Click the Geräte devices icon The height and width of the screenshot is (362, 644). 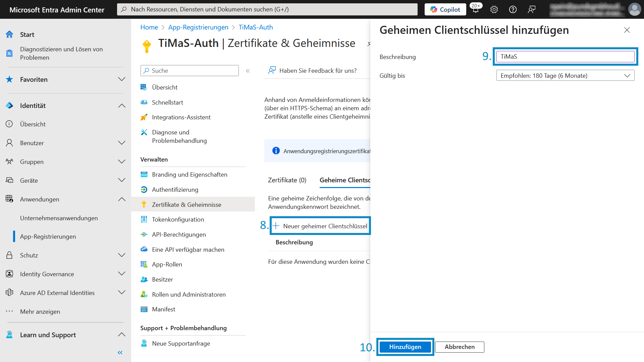[9, 181]
